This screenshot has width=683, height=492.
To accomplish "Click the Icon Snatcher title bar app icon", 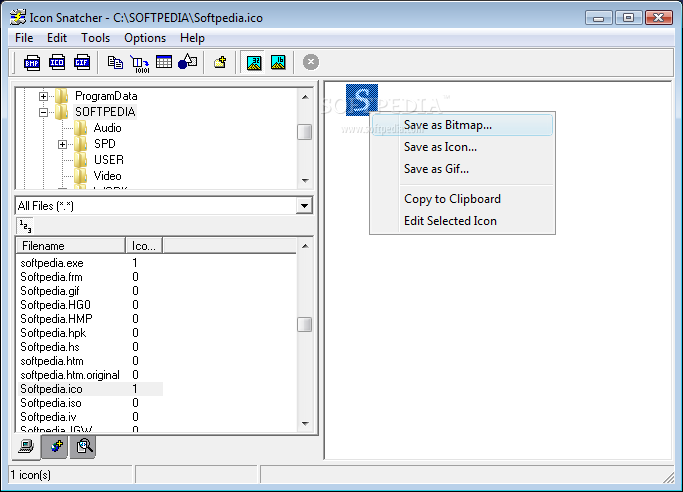I will click(18, 17).
